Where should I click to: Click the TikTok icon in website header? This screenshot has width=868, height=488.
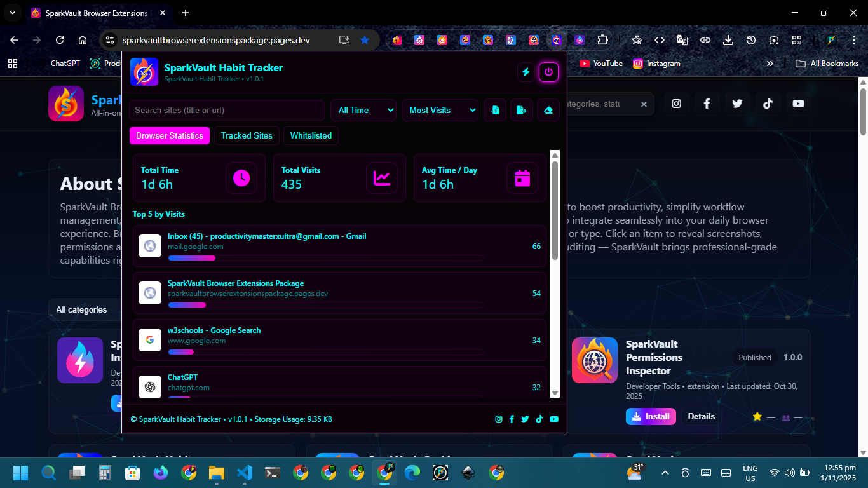point(768,104)
